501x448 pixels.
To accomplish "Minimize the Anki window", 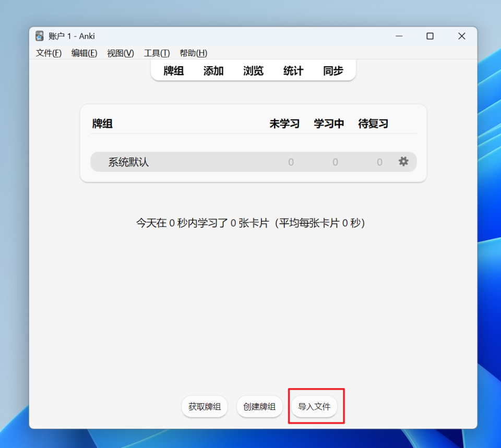I will coord(399,36).
